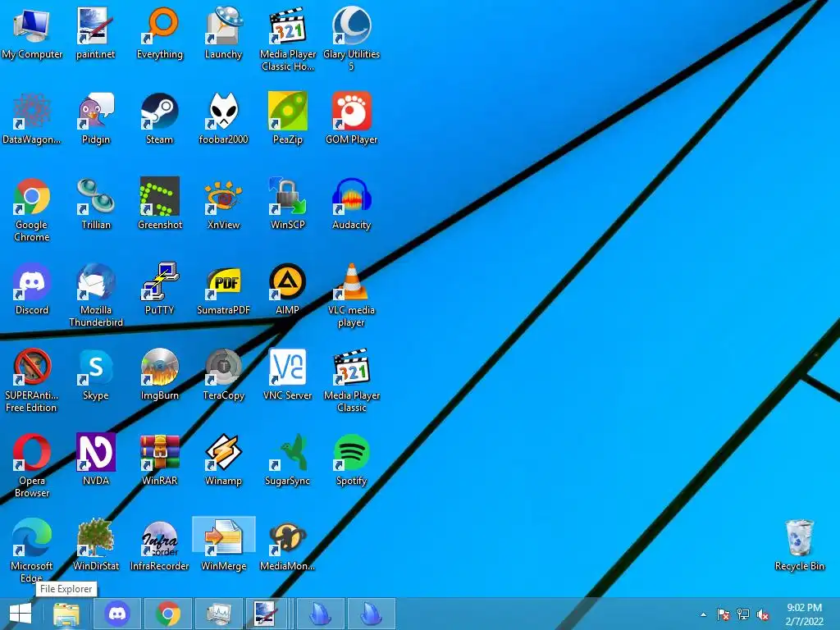The height and width of the screenshot is (630, 840).
Task: Click the highlighted WinMerge desktop icon
Action: coord(223,545)
